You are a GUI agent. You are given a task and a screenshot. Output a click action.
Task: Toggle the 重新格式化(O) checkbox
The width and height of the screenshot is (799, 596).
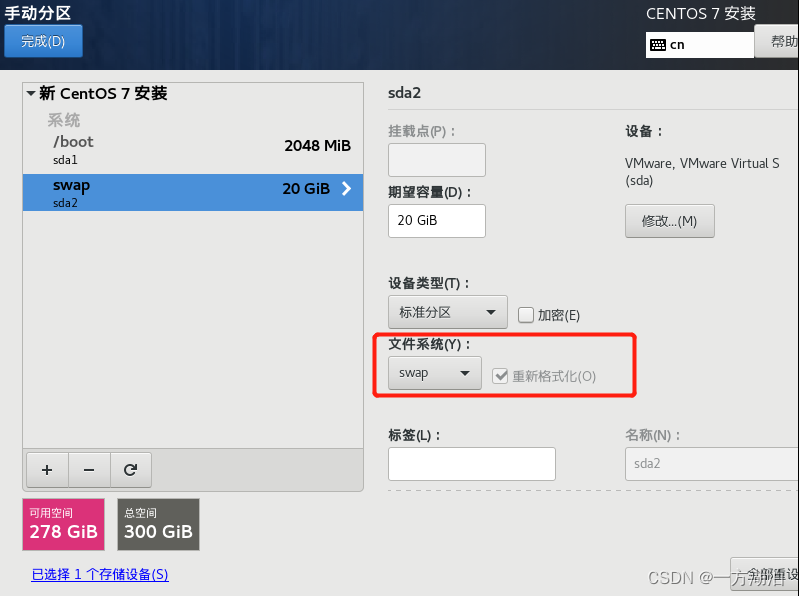[500, 376]
